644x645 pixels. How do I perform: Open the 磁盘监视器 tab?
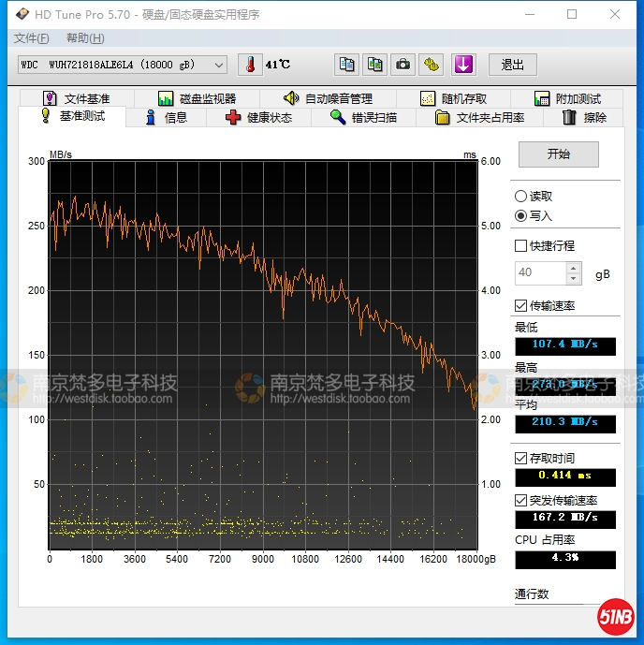click(x=197, y=98)
